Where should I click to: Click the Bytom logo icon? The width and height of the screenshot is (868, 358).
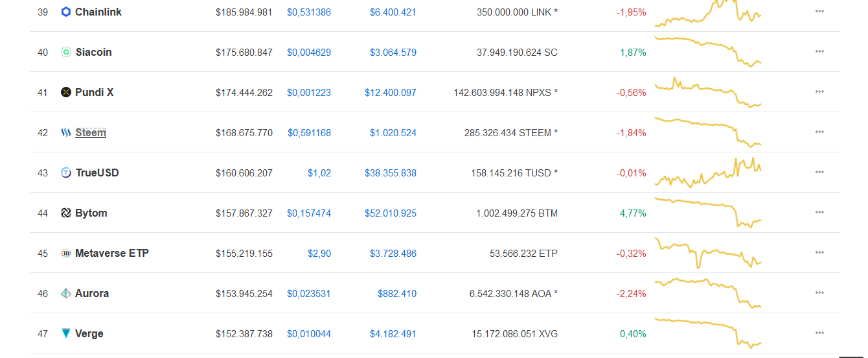tap(65, 213)
